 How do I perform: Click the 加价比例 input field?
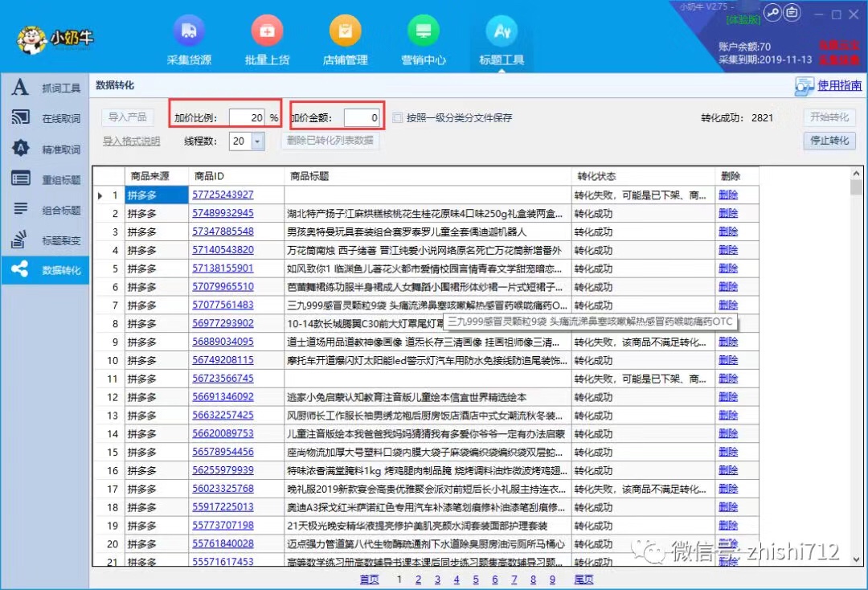pyautogui.click(x=247, y=117)
